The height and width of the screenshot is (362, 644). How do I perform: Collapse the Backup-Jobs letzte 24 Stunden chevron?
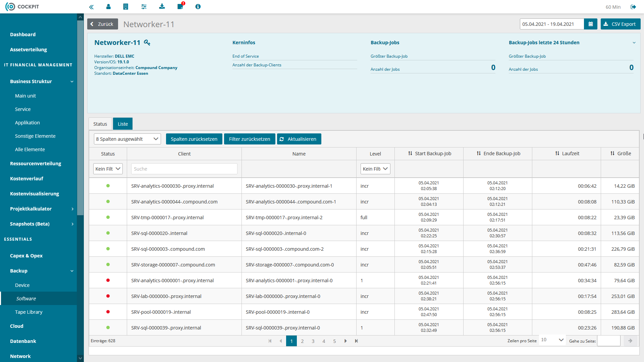pos(634,43)
